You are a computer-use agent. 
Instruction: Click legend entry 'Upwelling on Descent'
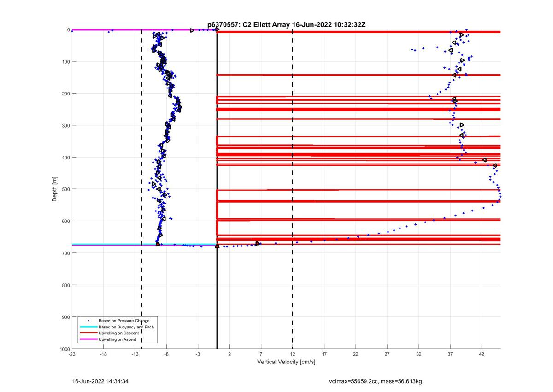click(x=119, y=333)
